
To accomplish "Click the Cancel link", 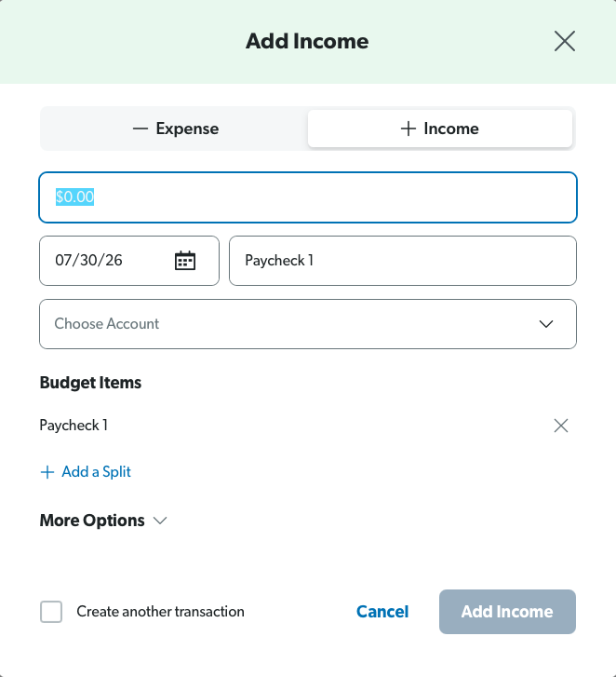I will 382,612.
